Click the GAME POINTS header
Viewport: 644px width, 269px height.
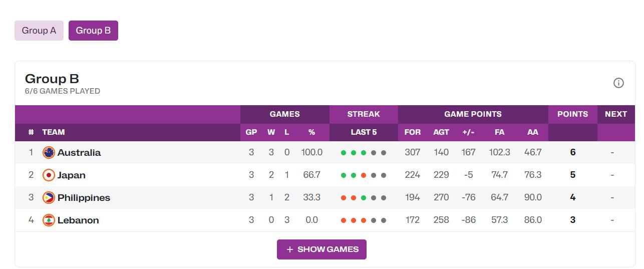pos(473,114)
